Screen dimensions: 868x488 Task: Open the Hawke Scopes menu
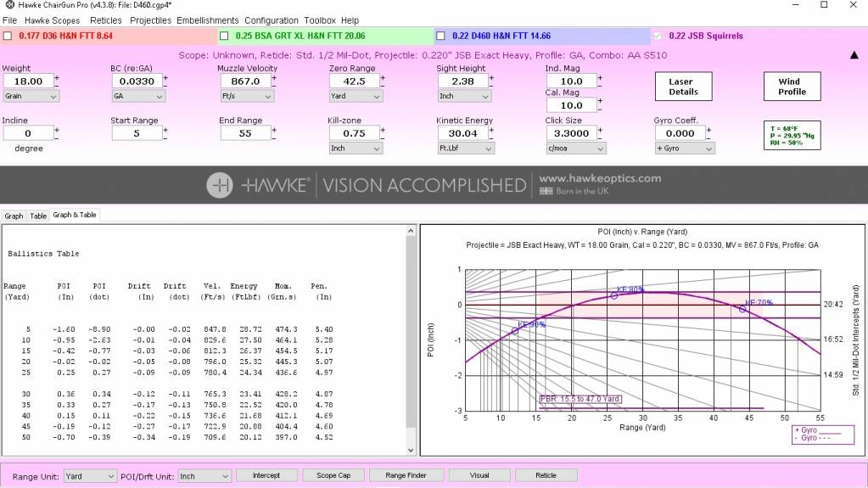[52, 20]
